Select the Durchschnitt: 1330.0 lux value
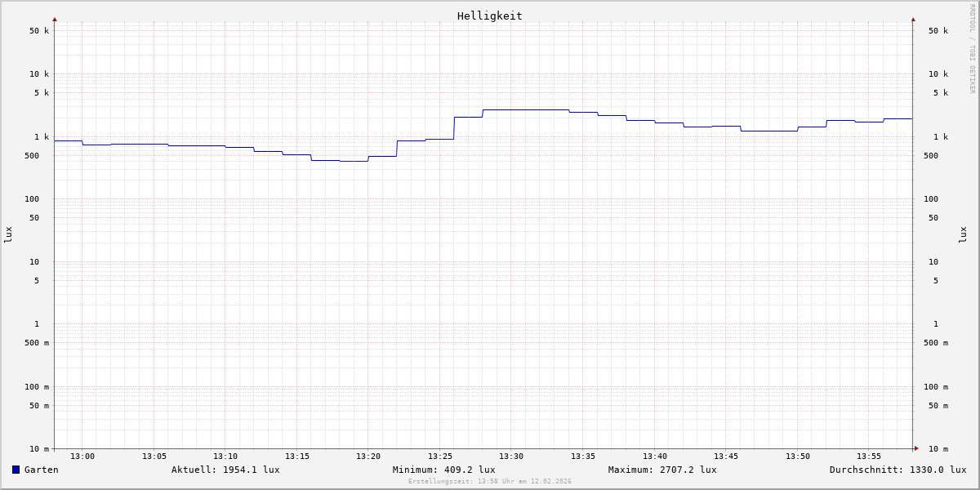Viewport: 980px width, 490px height. pyautogui.click(x=898, y=470)
